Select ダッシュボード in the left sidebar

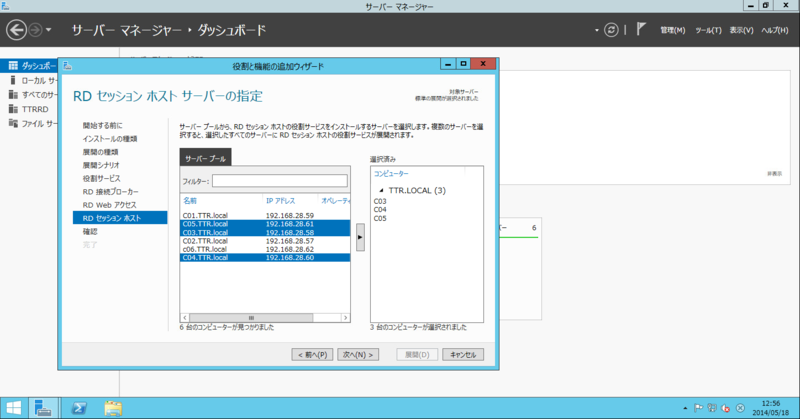tap(29, 66)
